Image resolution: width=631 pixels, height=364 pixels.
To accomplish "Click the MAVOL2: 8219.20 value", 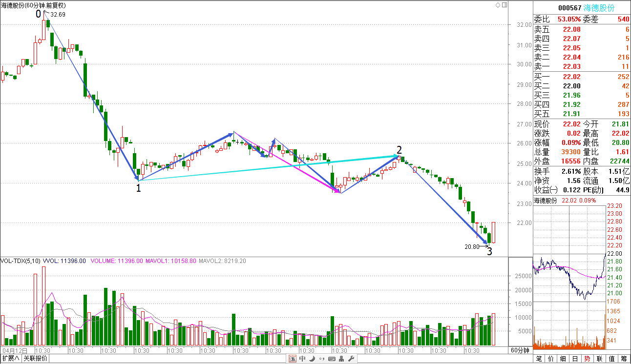I will click(x=222, y=261).
